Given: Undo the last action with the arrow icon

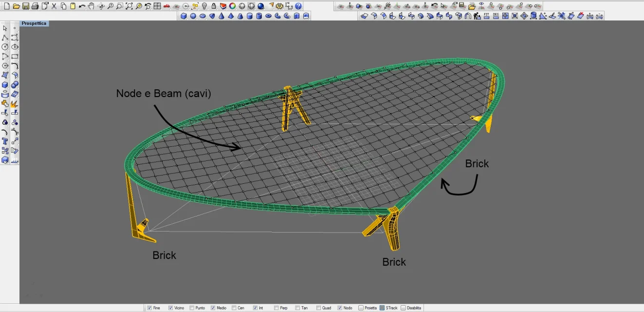Looking at the screenshot, I should point(82,6).
